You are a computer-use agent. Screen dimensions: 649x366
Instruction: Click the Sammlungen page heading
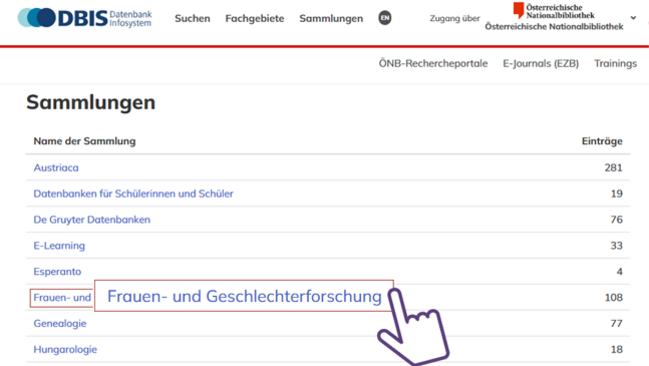(x=91, y=103)
